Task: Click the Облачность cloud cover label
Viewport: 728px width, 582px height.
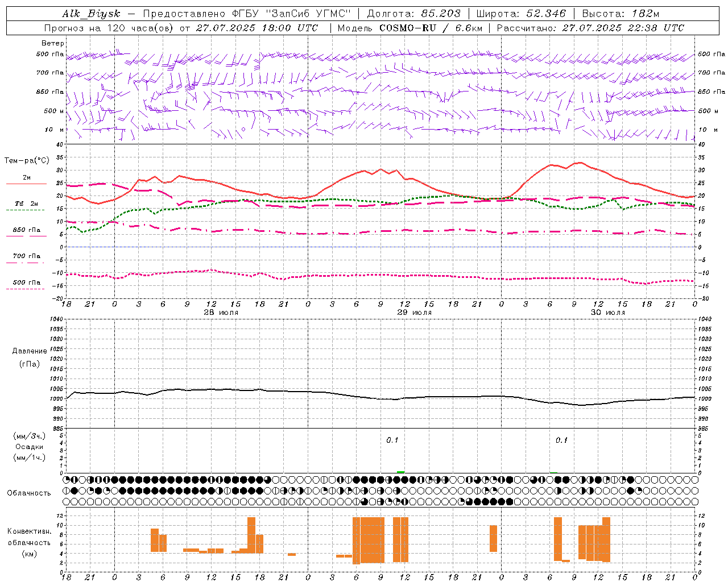Action: pos(29,493)
